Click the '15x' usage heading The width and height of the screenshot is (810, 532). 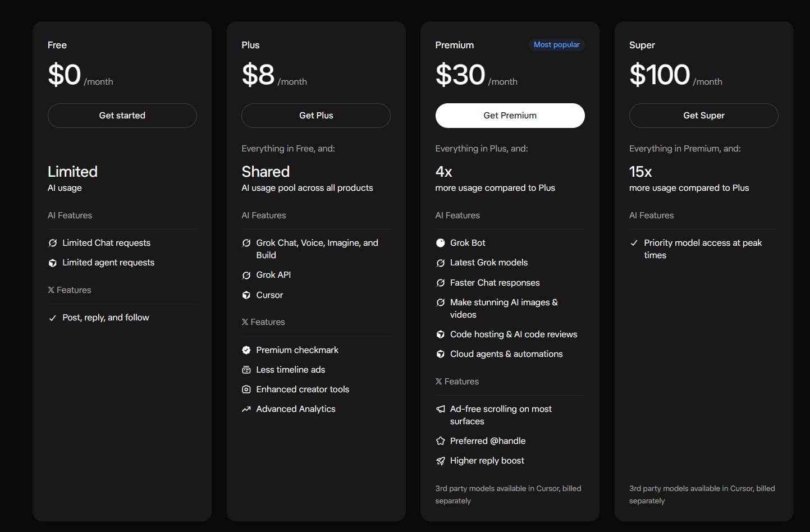(640, 172)
